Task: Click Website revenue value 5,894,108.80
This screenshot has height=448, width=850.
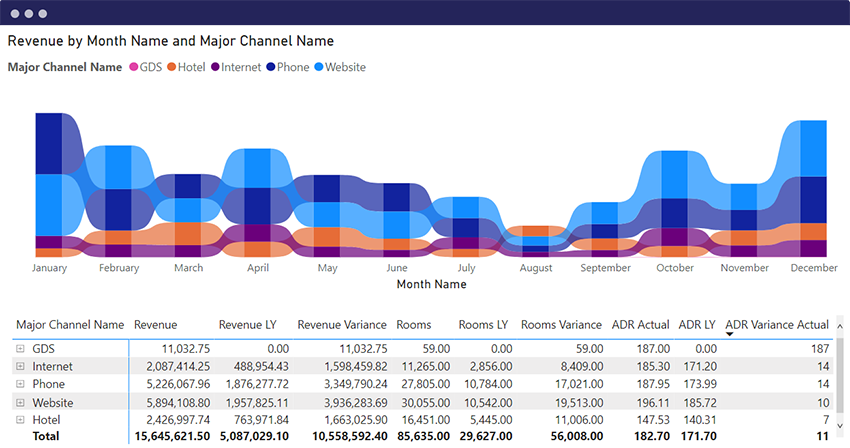Action: coord(178,403)
